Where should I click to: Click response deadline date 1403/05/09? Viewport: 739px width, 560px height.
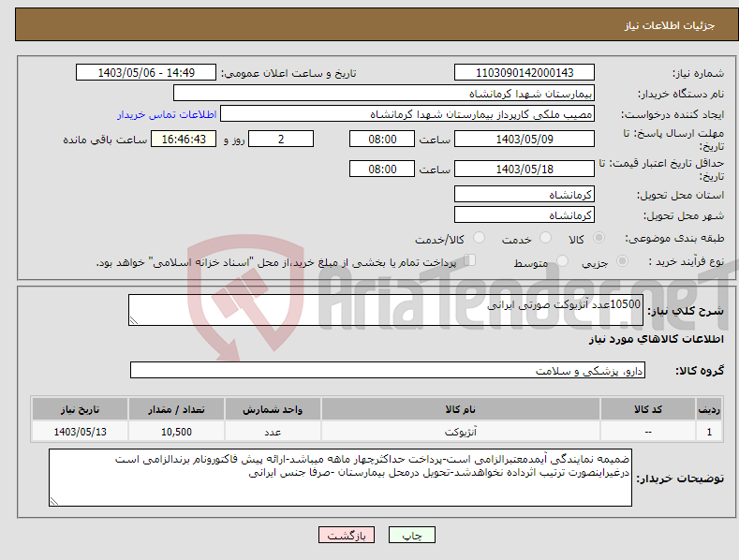[525, 139]
